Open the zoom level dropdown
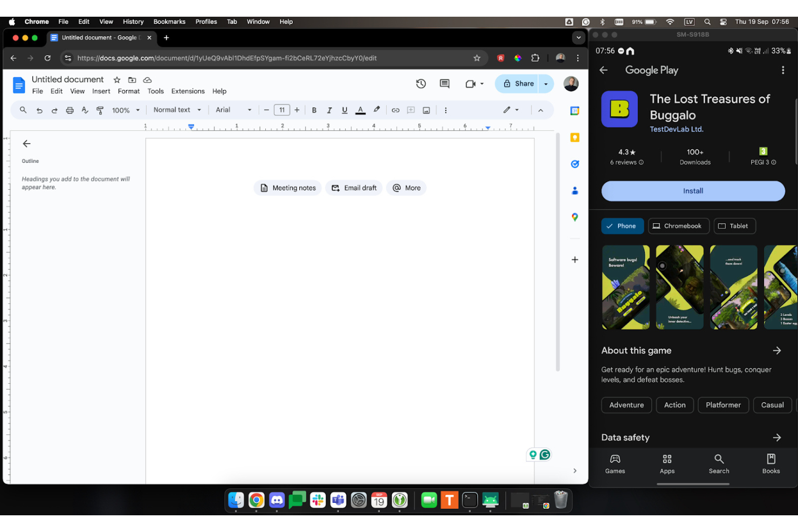Viewport: 798px width, 532px height. coord(126,110)
